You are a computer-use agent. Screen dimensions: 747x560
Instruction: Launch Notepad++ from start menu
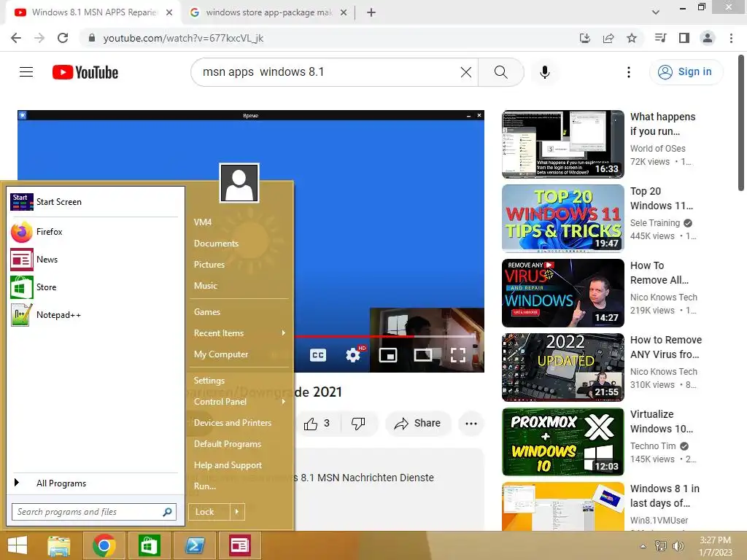click(x=94, y=315)
